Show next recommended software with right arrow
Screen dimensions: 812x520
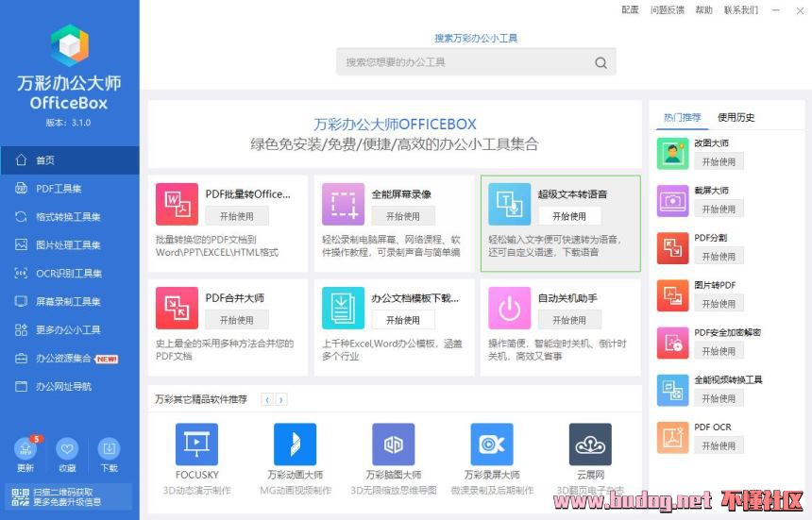pos(280,399)
